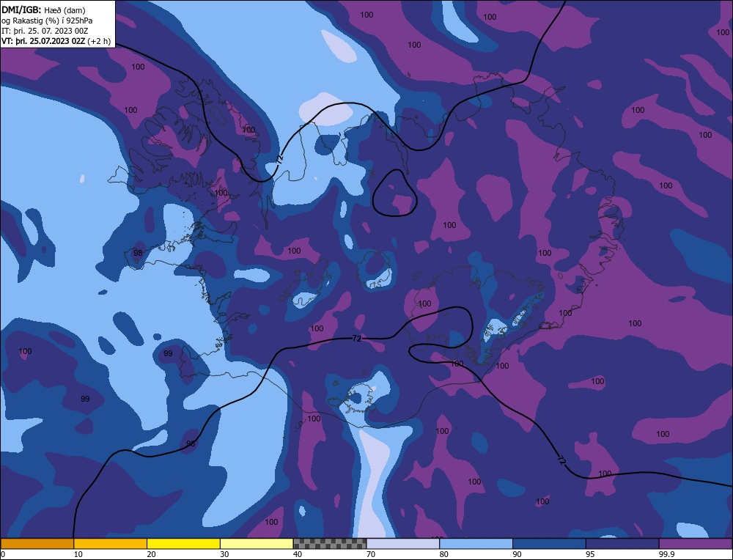This screenshot has width=733, height=560.
Task: Click the purple 99.9+ legend swatch
Action: [696, 544]
